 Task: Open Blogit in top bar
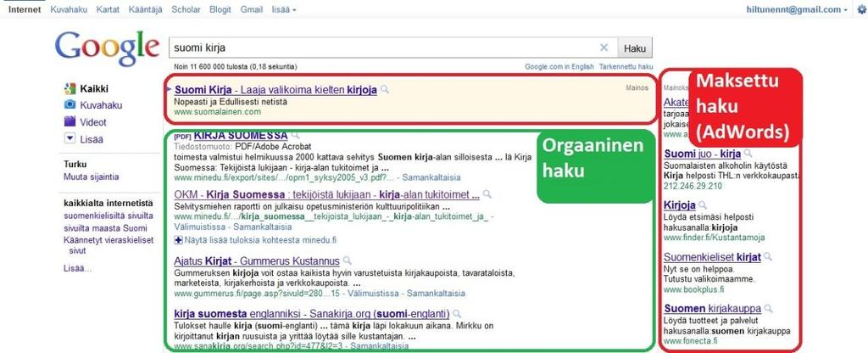coord(220,9)
